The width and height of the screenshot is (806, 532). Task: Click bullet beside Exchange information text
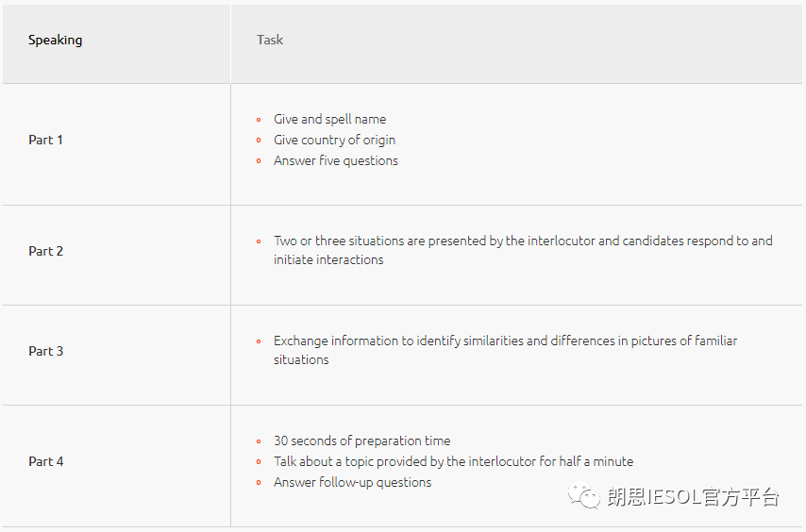coord(259,341)
